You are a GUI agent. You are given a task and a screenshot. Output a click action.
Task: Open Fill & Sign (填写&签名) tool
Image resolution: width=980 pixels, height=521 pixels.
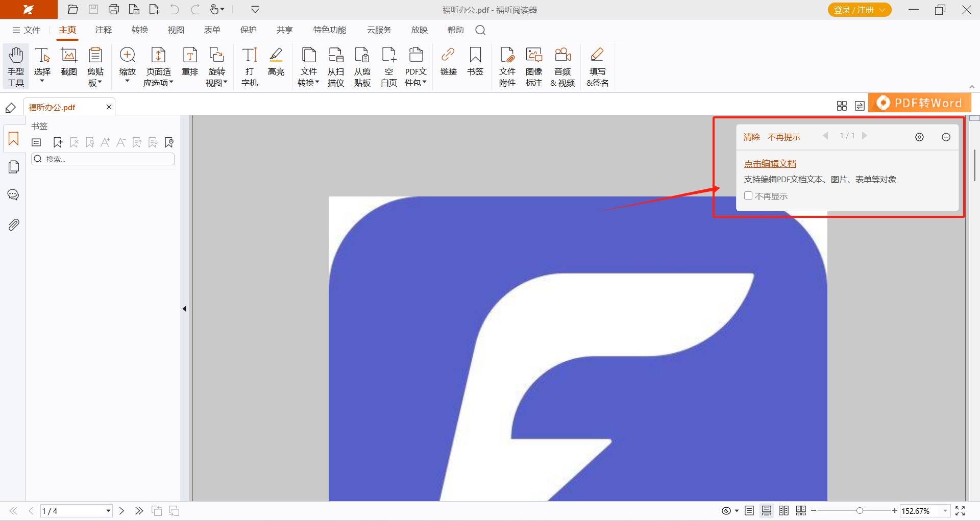pyautogui.click(x=597, y=66)
